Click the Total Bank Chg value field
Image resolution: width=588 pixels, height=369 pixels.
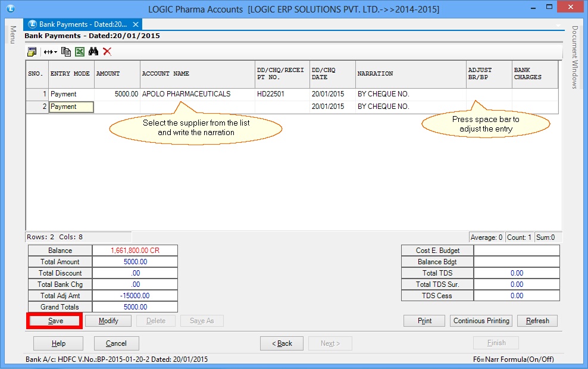click(135, 284)
